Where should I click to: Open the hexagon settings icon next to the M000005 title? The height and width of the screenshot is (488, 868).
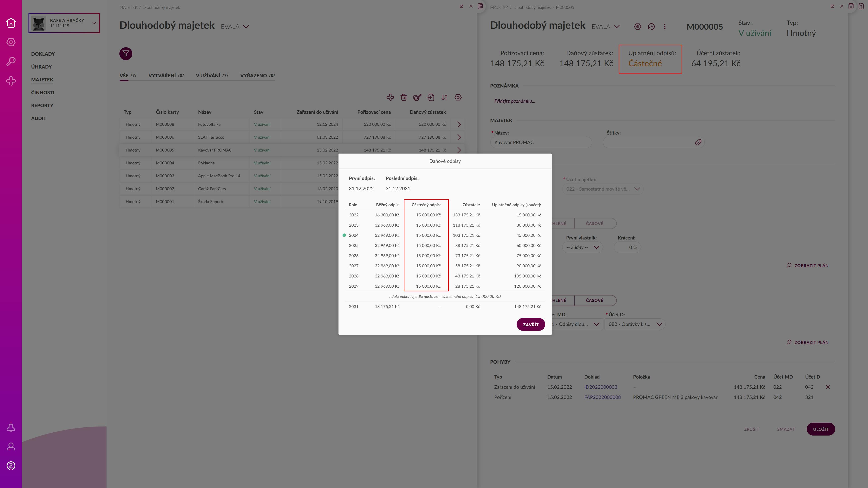coord(638,27)
